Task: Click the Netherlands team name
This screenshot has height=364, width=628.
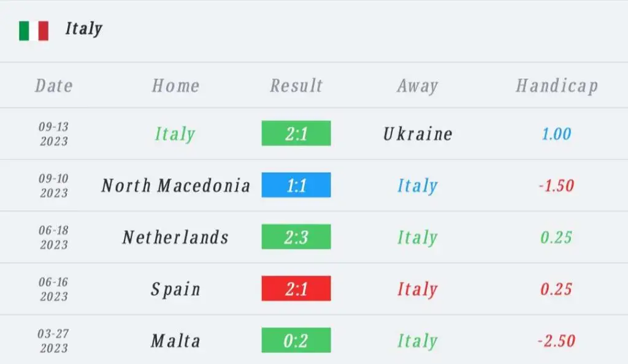Action: (x=176, y=237)
